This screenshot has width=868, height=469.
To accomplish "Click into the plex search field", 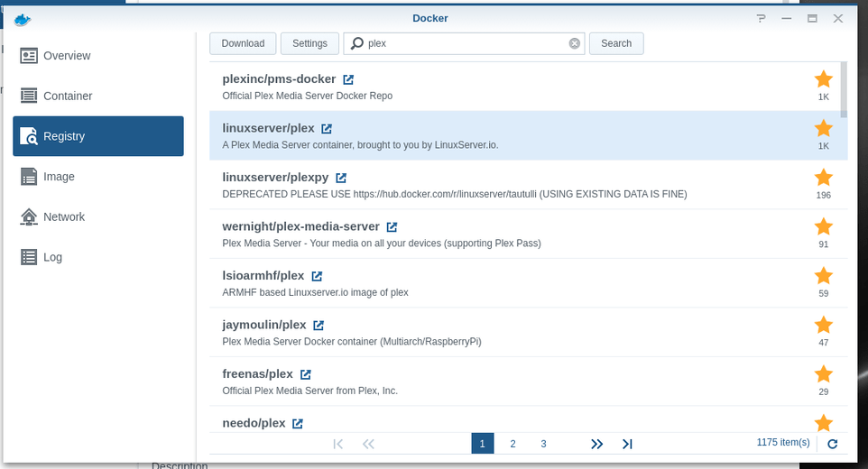I will (x=465, y=43).
